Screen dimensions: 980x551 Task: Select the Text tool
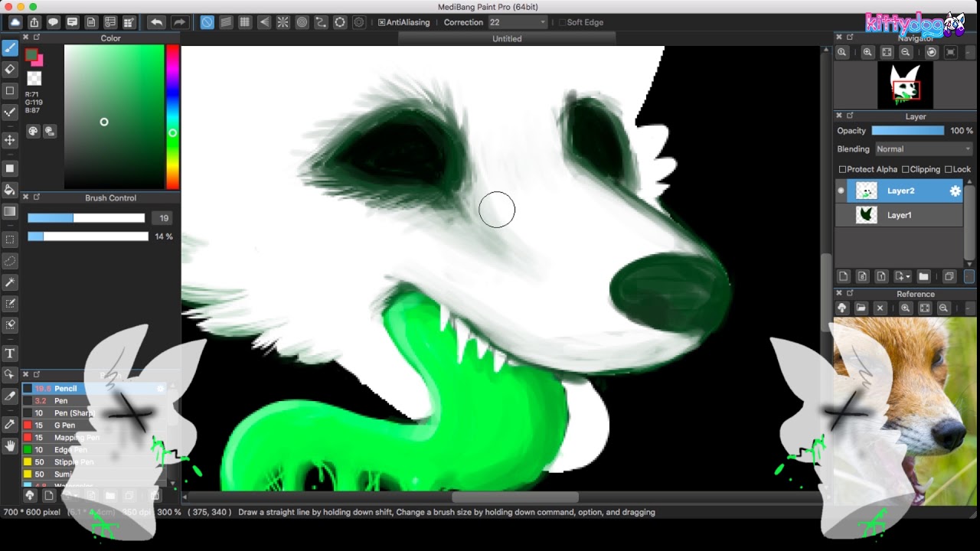[x=10, y=353]
